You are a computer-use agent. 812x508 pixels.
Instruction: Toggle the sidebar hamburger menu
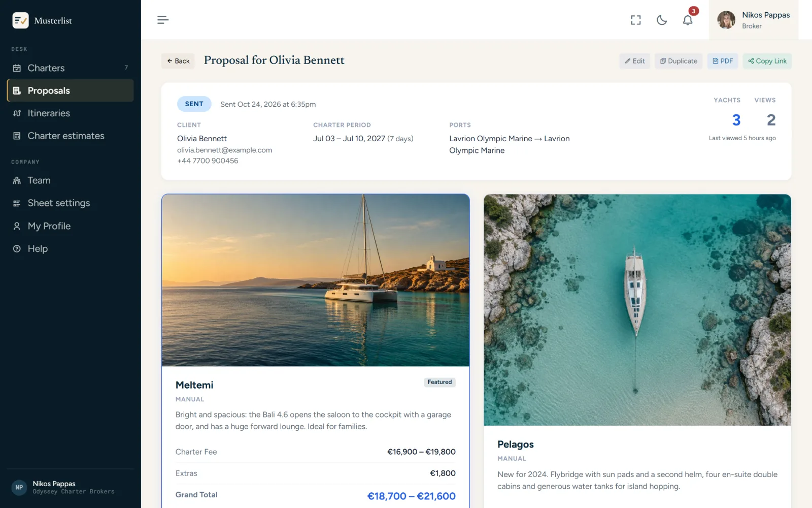(162, 20)
